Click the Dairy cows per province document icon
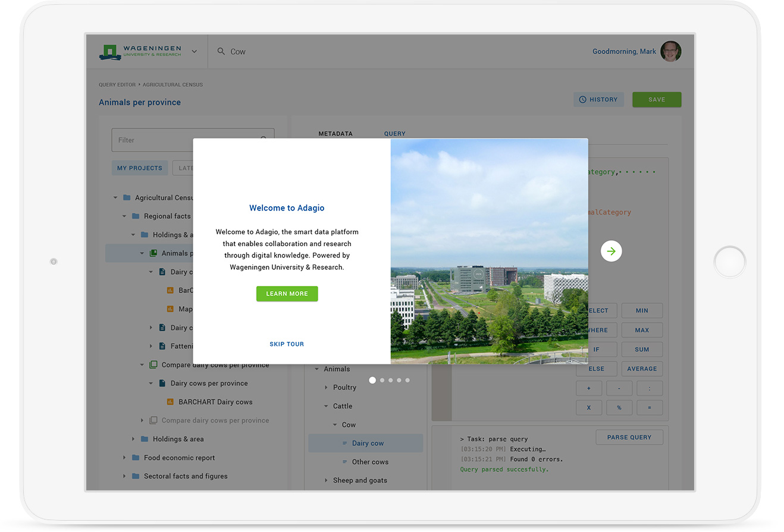This screenshot has width=784, height=532. (x=162, y=383)
